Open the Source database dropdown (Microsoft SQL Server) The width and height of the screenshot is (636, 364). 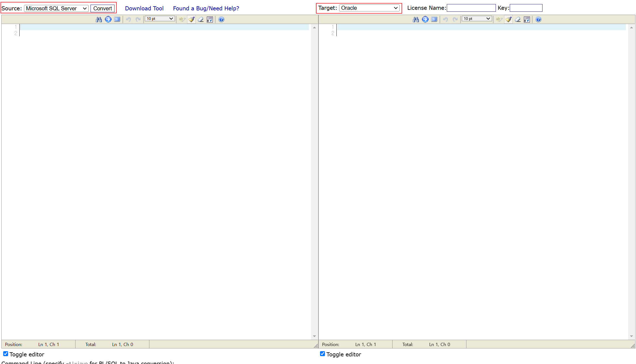[x=56, y=8]
